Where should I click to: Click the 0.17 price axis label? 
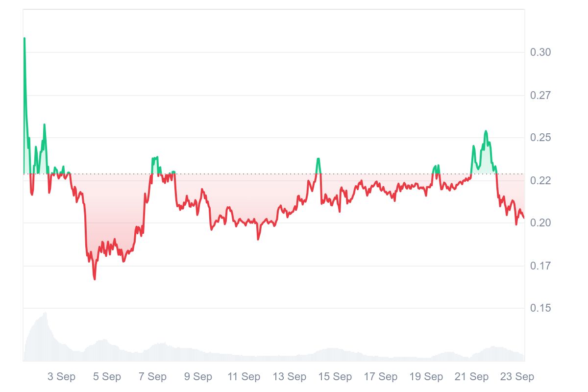(x=540, y=266)
